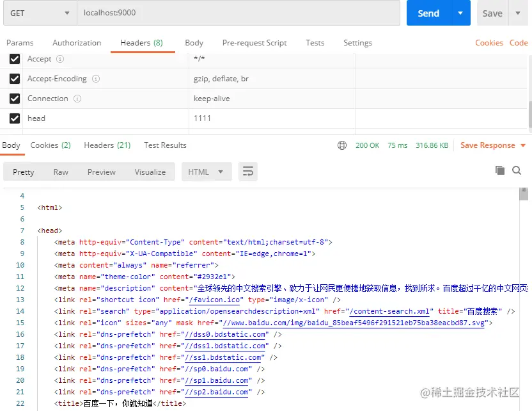The image size is (532, 411).
Task: Click the 200 OK status text
Action: [x=368, y=145]
